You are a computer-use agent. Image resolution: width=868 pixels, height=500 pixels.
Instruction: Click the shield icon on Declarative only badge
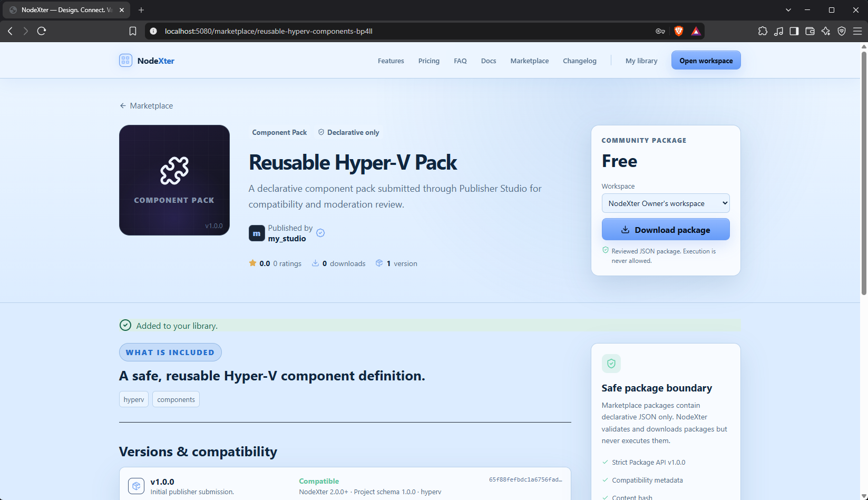[321, 132]
